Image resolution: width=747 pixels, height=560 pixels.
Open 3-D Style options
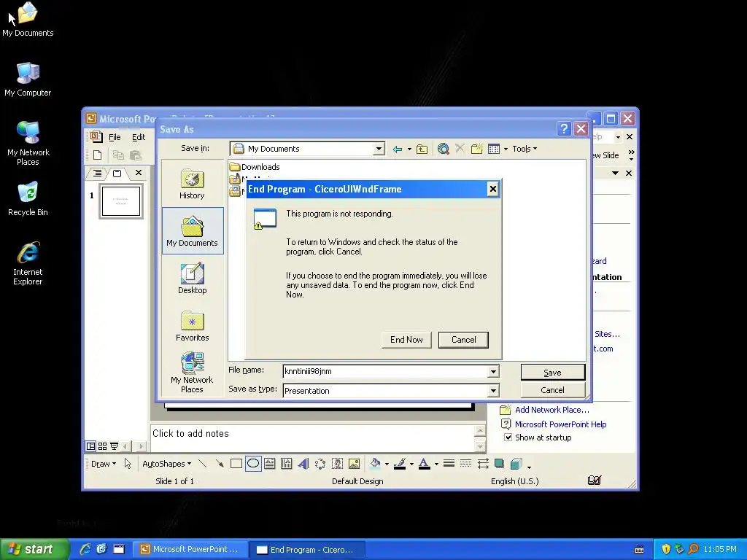click(516, 463)
